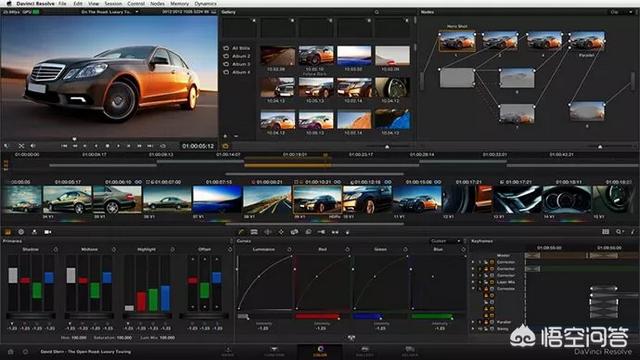Open the camera raw palette icon
The image size is (640, 360).
(48, 232)
